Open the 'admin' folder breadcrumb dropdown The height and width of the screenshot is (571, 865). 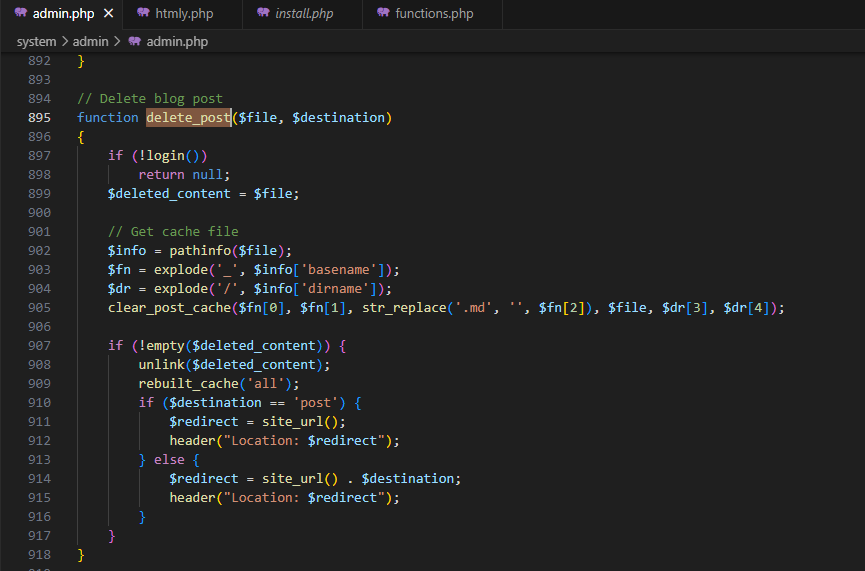point(90,42)
